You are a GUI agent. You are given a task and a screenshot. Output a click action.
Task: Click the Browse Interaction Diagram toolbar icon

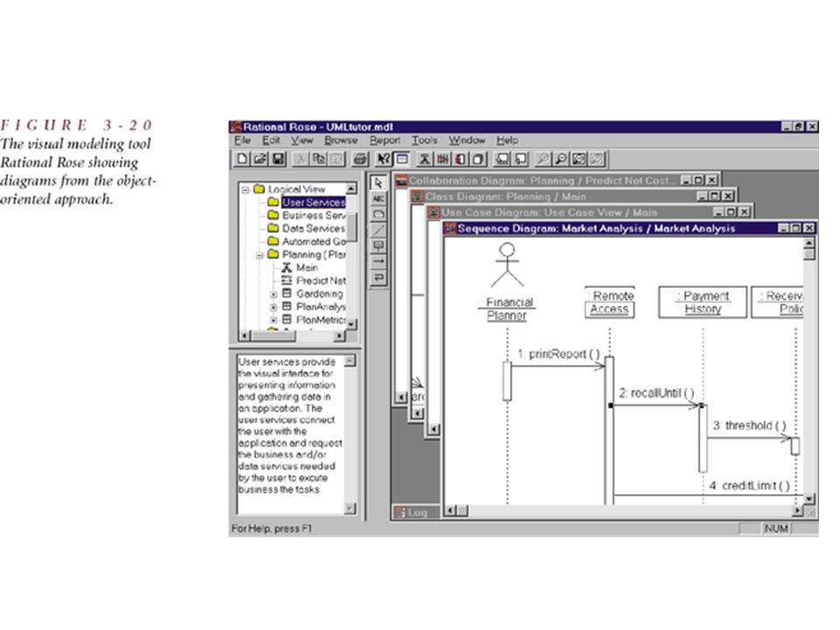(x=443, y=158)
